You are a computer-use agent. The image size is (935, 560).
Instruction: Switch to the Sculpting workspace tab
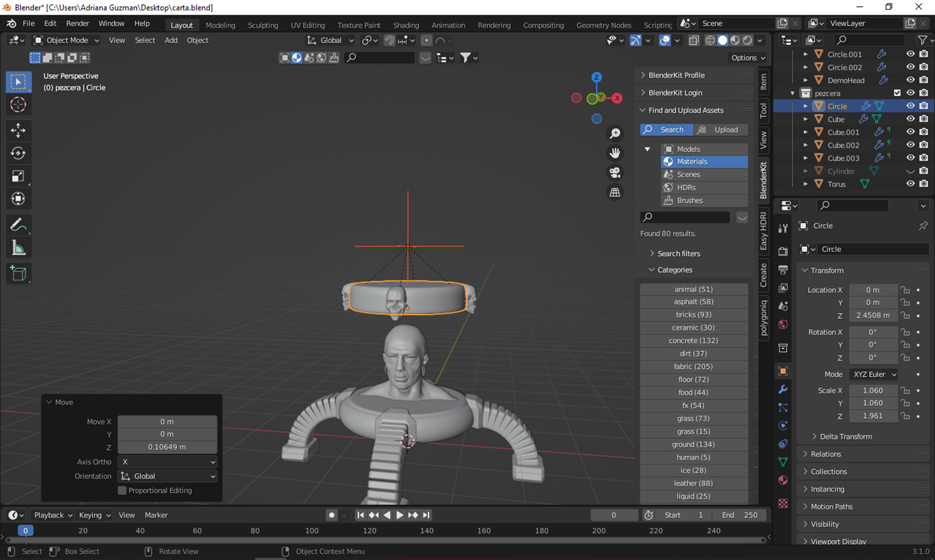263,25
